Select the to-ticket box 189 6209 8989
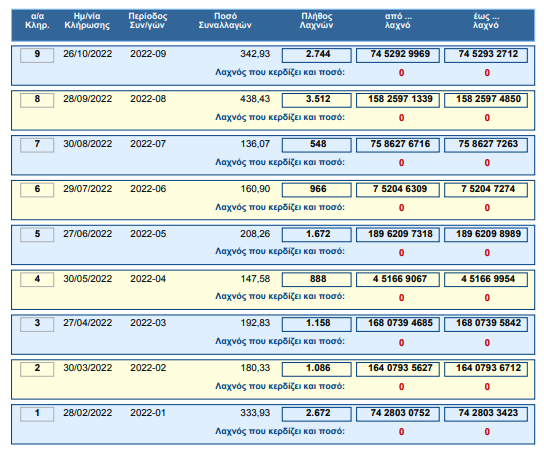The height and width of the screenshot is (450, 544). [486, 235]
